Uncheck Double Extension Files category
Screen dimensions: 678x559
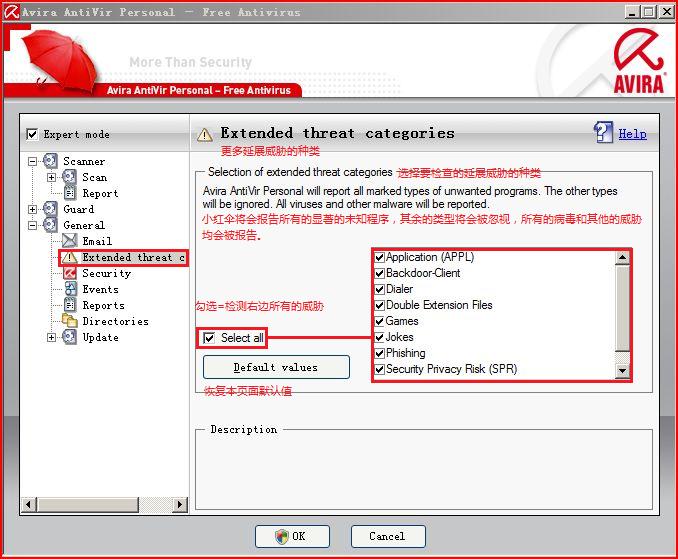[x=379, y=305]
